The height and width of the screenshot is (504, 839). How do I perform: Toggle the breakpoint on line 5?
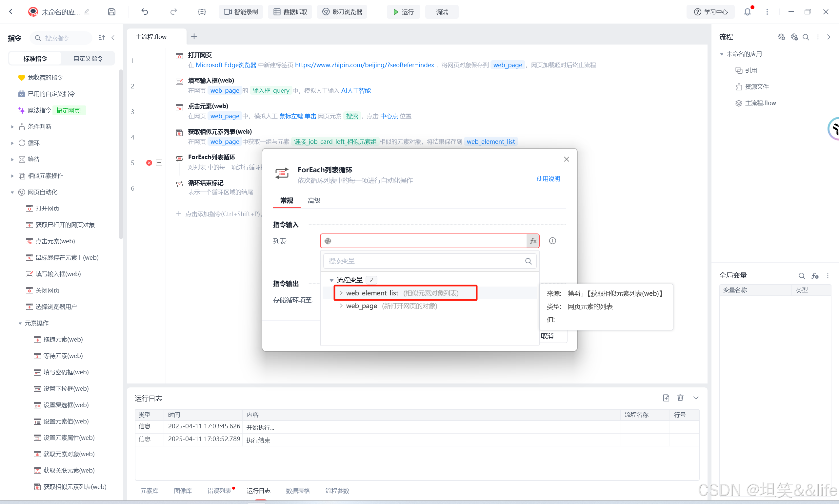(149, 163)
